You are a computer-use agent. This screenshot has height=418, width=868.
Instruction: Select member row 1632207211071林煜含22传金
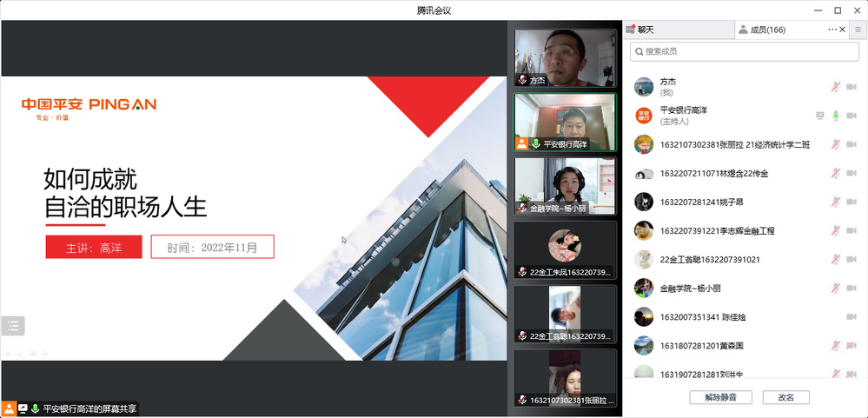coord(745,173)
